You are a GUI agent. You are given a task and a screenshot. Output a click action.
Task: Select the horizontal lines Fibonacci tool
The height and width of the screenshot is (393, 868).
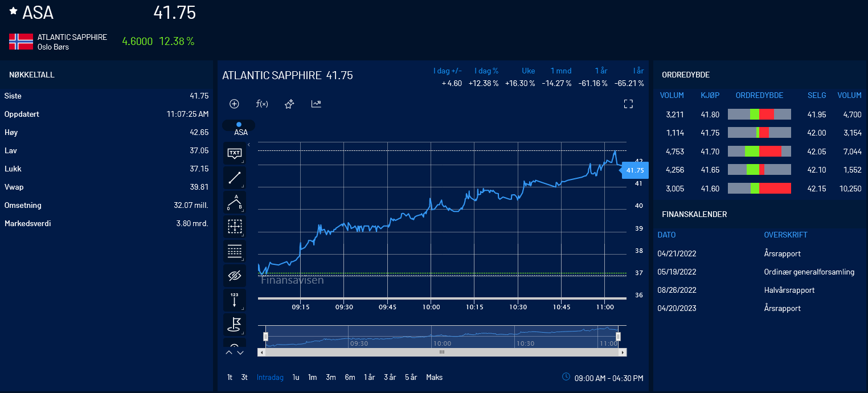click(x=235, y=251)
